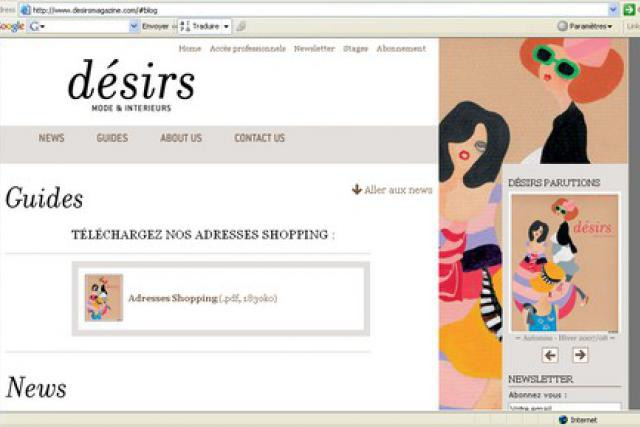
Task: Click the désirs magazine cover in Parutions
Action: (565, 263)
